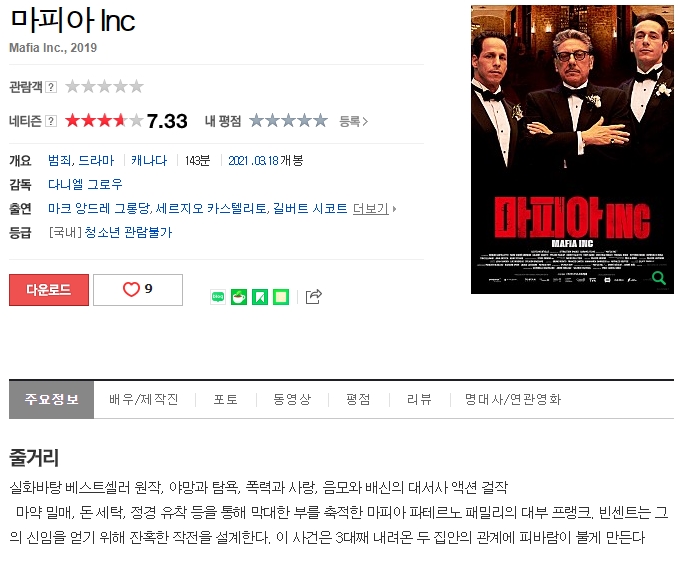The height and width of the screenshot is (561, 678).
Task: Click the yellow memo share icon
Action: click(x=281, y=297)
